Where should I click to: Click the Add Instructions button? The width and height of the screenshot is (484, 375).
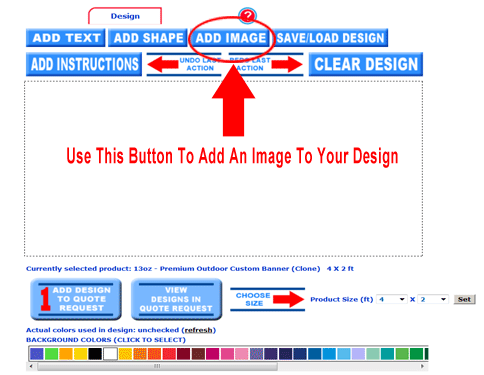point(84,64)
